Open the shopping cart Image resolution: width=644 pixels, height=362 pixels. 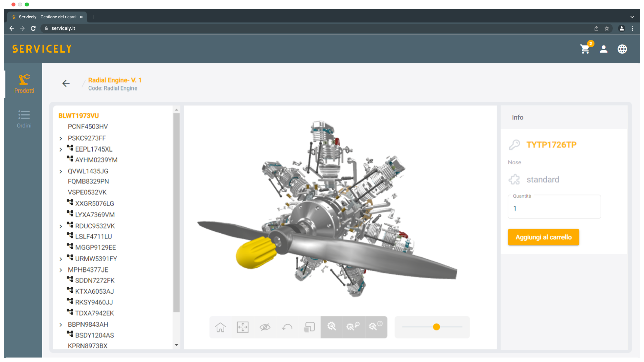tap(585, 49)
